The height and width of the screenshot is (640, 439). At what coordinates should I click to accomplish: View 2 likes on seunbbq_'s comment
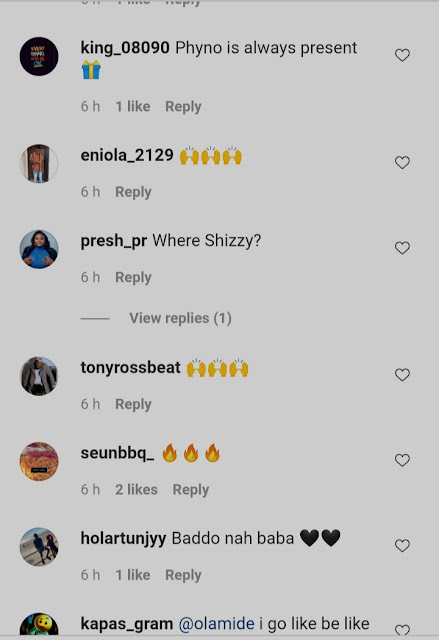click(136, 489)
